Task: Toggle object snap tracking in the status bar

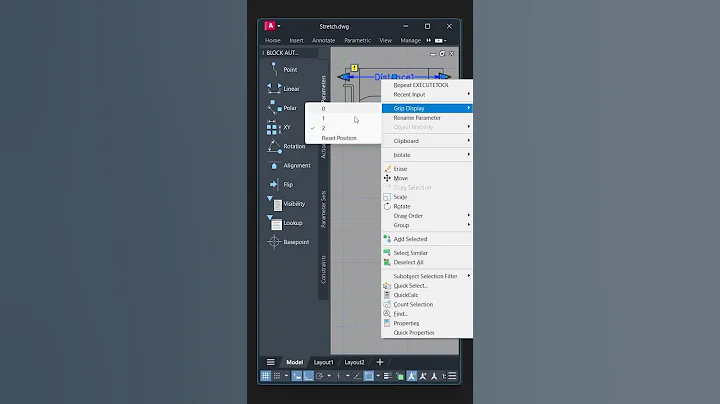Action: pos(357,376)
